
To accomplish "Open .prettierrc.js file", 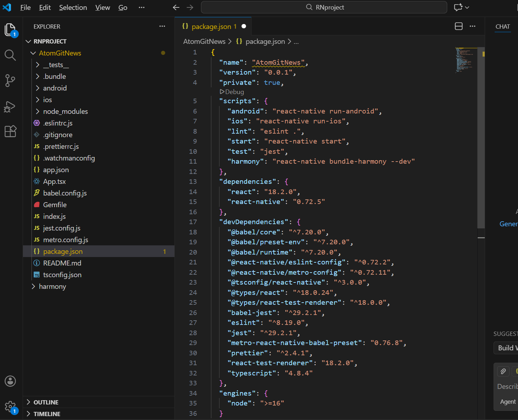I will tap(99, 146).
